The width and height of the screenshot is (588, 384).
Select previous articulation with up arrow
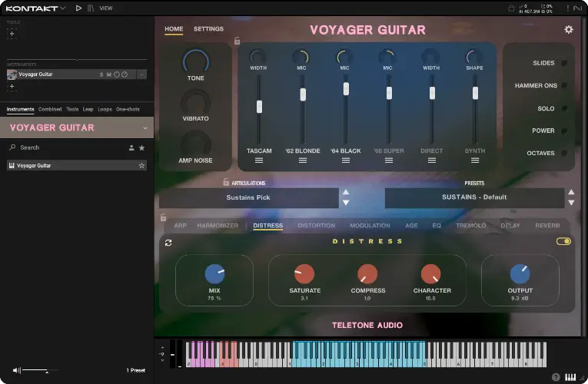click(346, 192)
